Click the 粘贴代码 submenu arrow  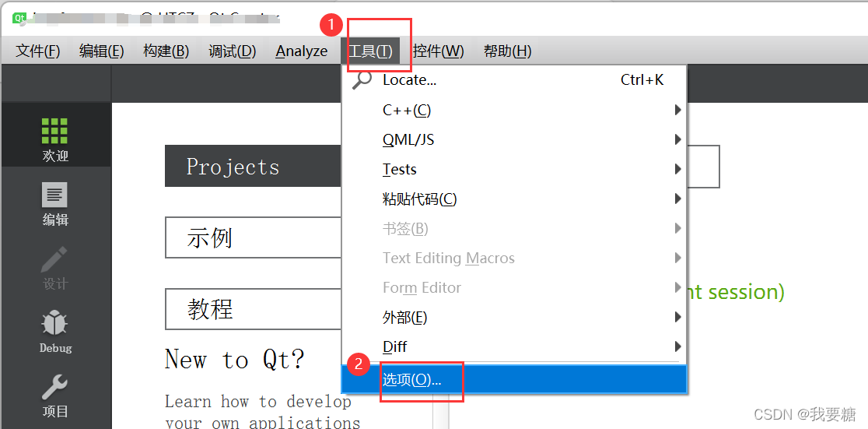pyautogui.click(x=677, y=199)
